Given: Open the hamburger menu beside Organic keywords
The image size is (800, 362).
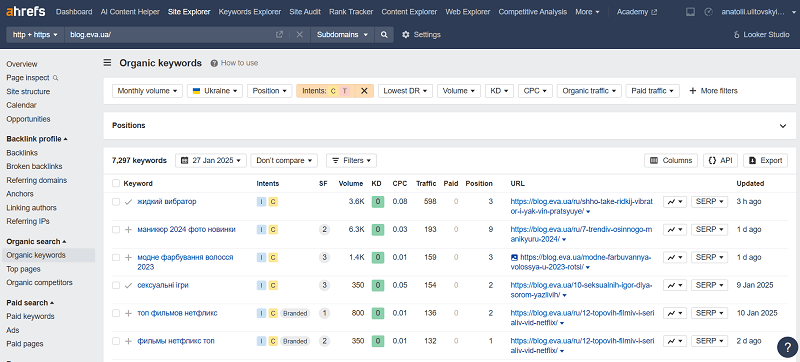Looking at the screenshot, I should [x=107, y=63].
